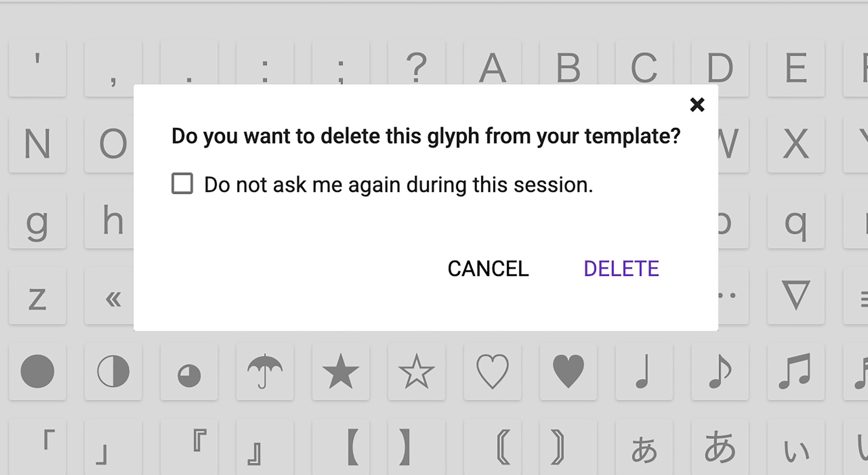Select the quarter note glyph
Screen dimensions: 868x475
coord(644,371)
